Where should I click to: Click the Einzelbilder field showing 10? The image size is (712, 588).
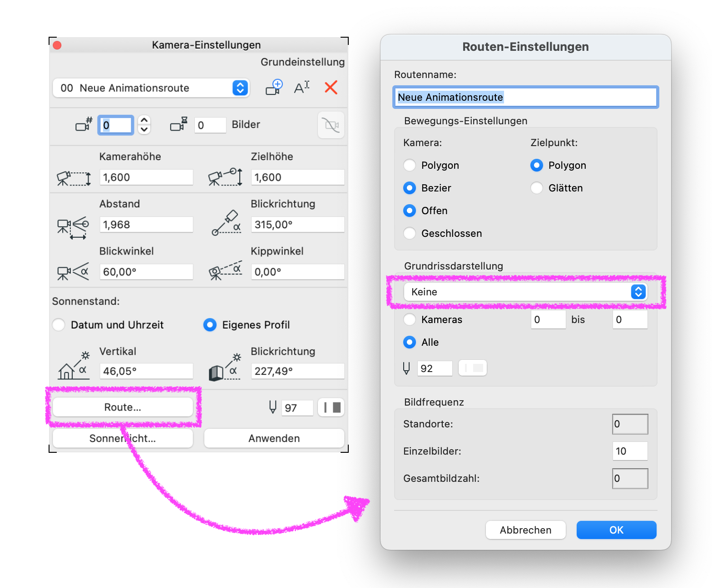point(630,451)
